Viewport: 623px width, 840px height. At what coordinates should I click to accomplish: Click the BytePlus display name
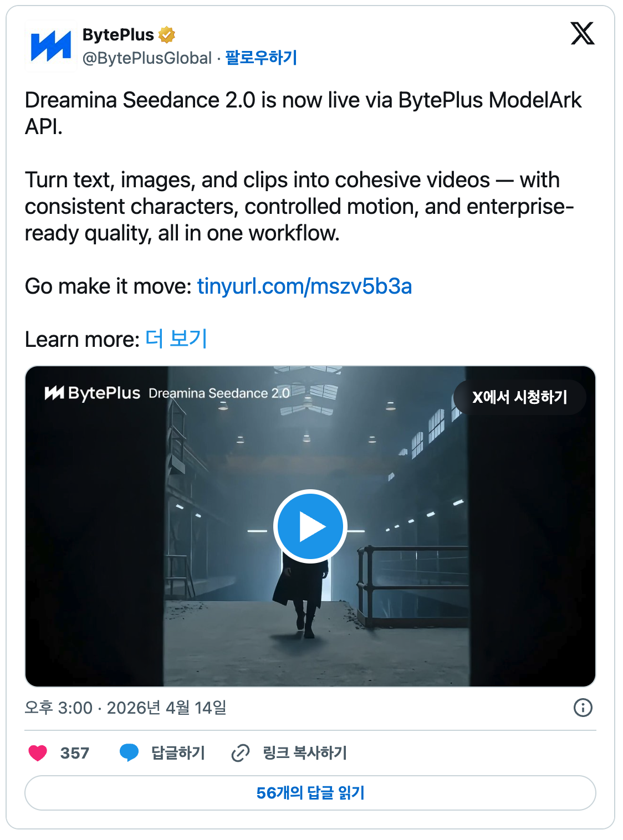tap(118, 35)
